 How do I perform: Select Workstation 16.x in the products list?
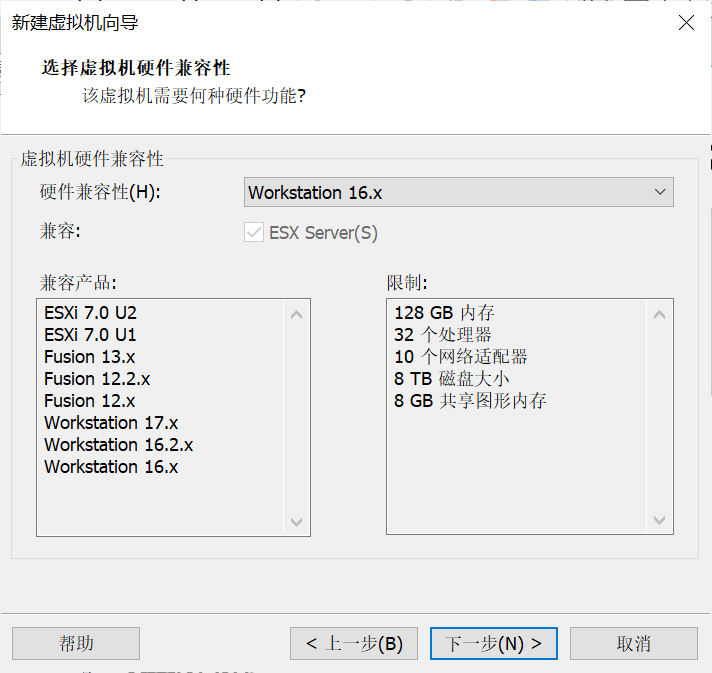pos(111,467)
